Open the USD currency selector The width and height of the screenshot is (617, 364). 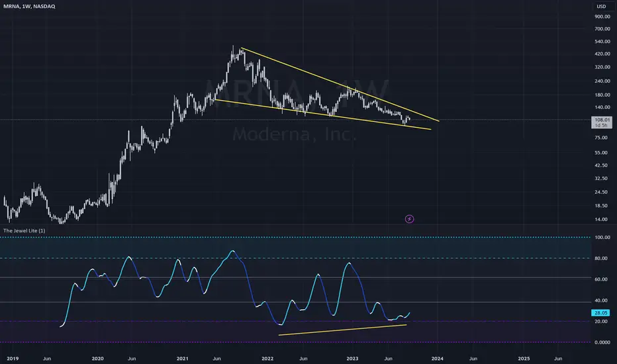pos(601,7)
